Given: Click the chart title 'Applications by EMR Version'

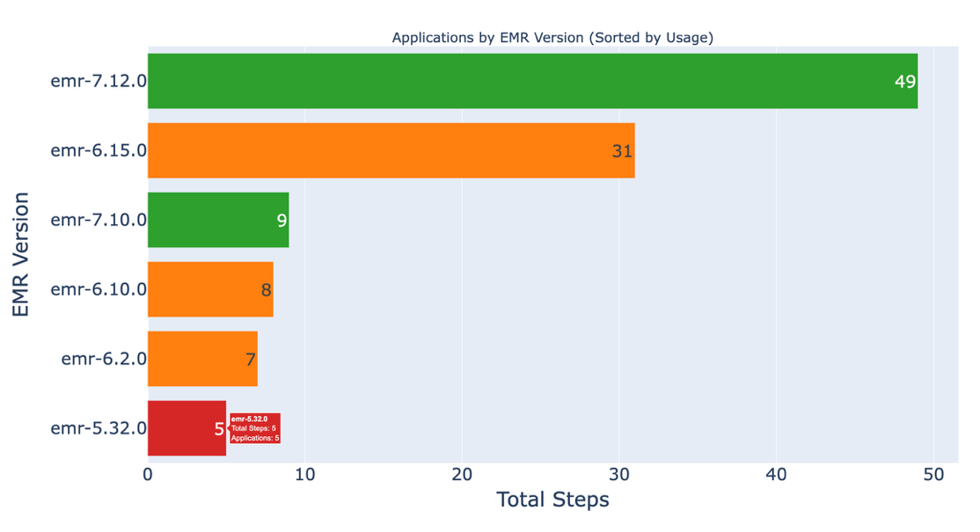Looking at the screenshot, I should 552,38.
